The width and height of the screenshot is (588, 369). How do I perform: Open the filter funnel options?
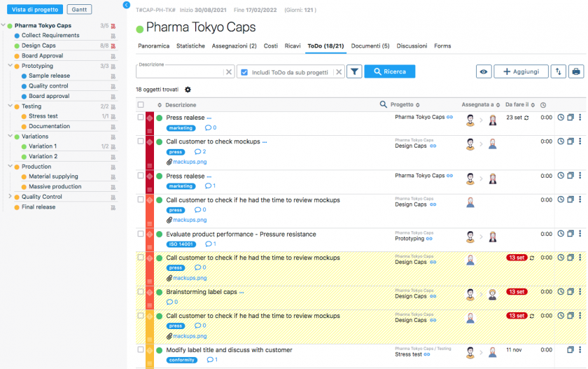click(x=355, y=71)
